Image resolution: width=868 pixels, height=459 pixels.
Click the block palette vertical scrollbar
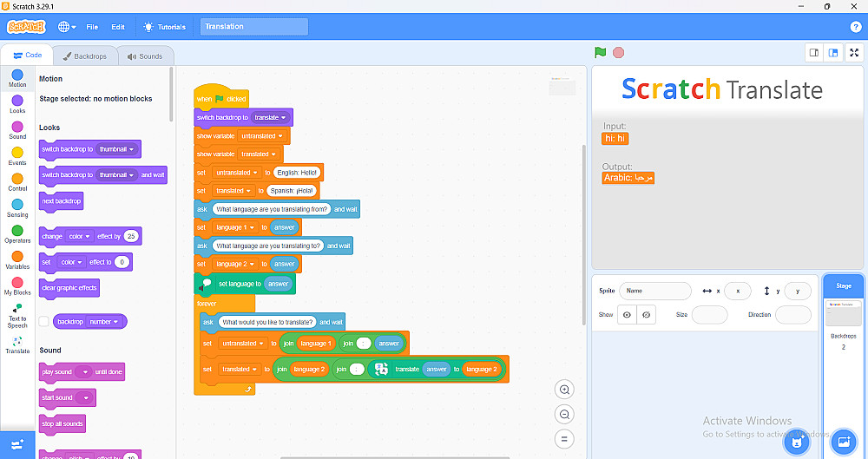click(172, 94)
